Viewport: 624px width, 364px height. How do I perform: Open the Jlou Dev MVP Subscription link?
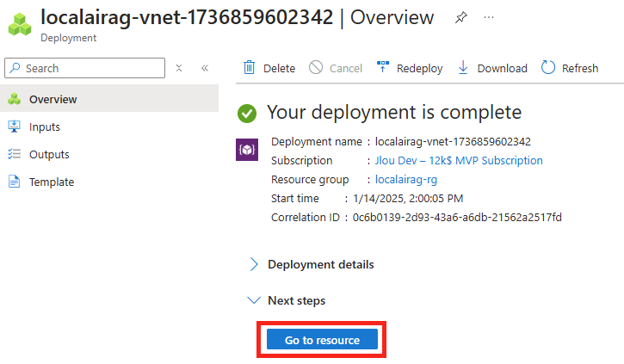tap(459, 160)
